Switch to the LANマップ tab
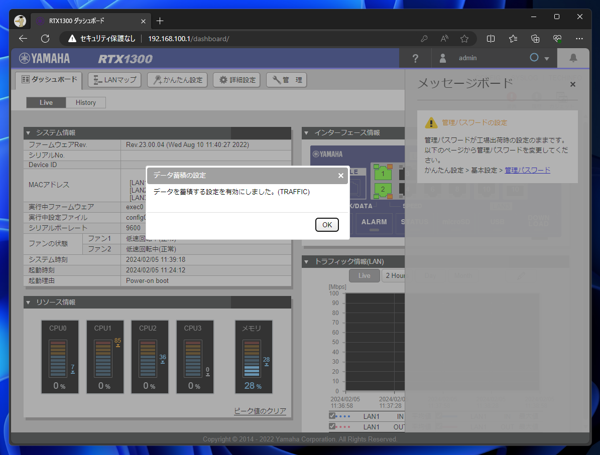 (x=113, y=80)
